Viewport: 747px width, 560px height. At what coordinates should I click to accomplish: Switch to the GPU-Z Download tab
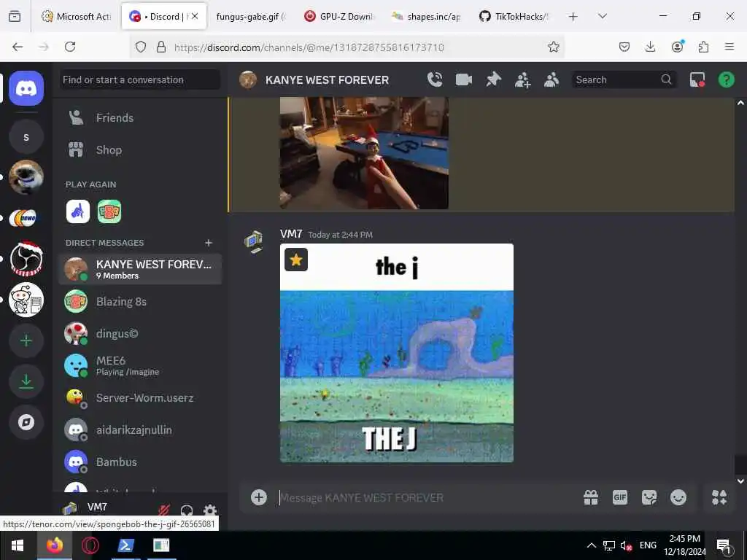point(339,16)
